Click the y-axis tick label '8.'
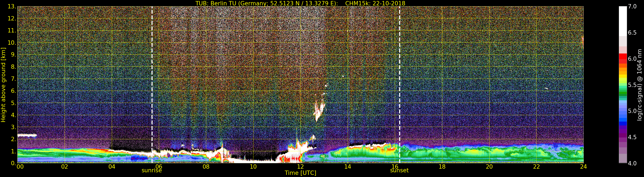644x177 pixels. pyautogui.click(x=14, y=67)
